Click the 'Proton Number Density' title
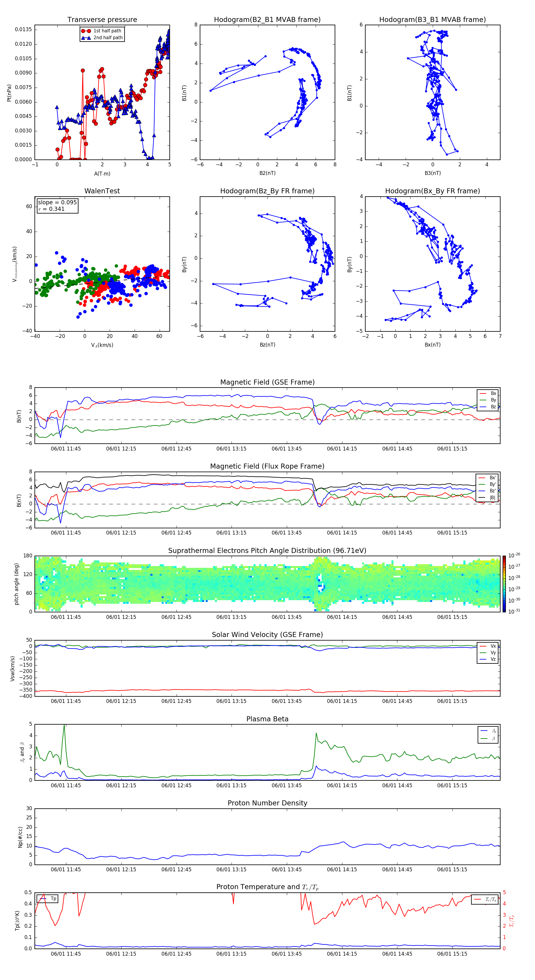The height and width of the screenshot is (980, 535). coord(267,803)
